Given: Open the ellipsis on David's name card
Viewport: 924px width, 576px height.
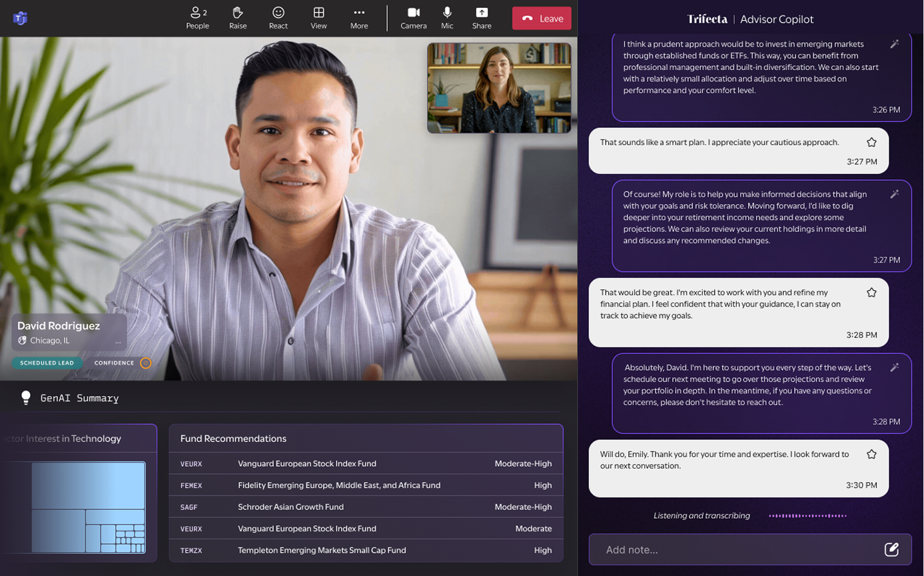Looking at the screenshot, I should point(118,341).
